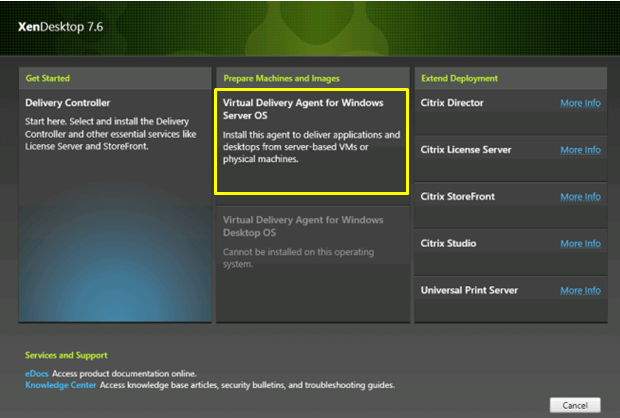Cancel the XenDesktop installer
Viewport: 620px width, 418px height.
click(x=575, y=405)
